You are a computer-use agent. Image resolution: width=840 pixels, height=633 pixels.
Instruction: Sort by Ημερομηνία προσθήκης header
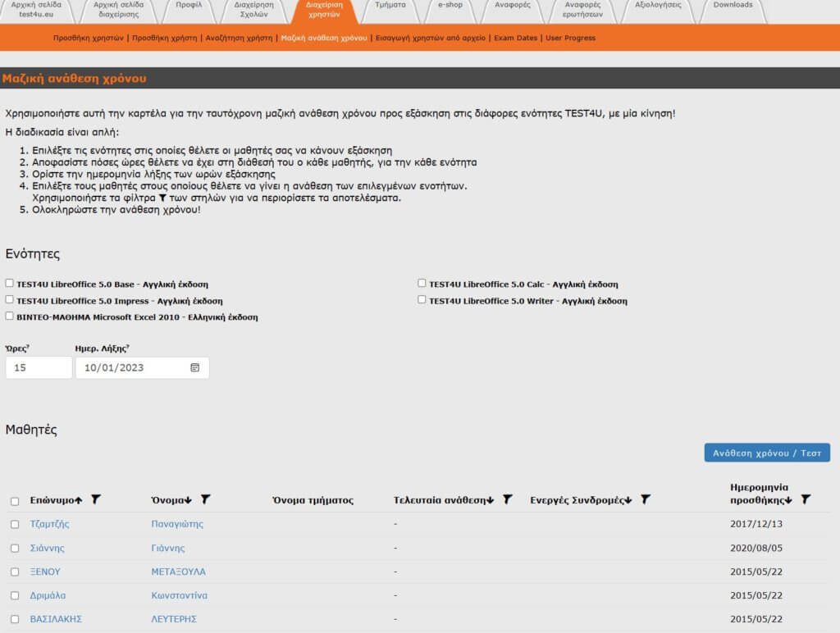point(760,493)
